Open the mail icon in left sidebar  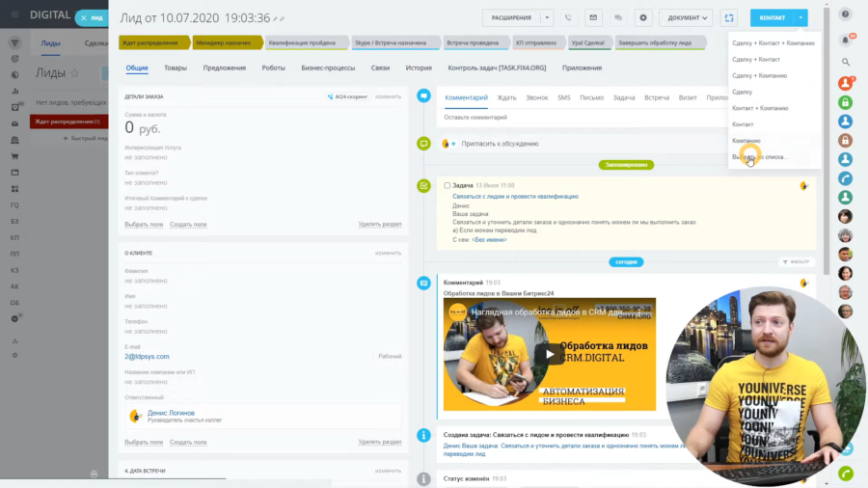14,124
